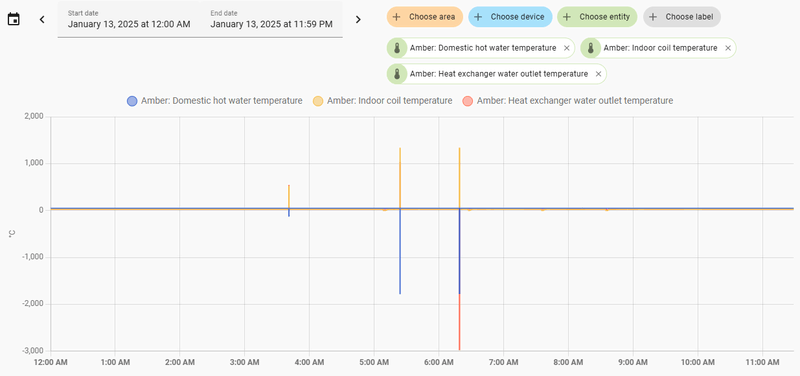Click the -2,000 y-axis label
Screen dimensions: 800x376
pos(34,304)
